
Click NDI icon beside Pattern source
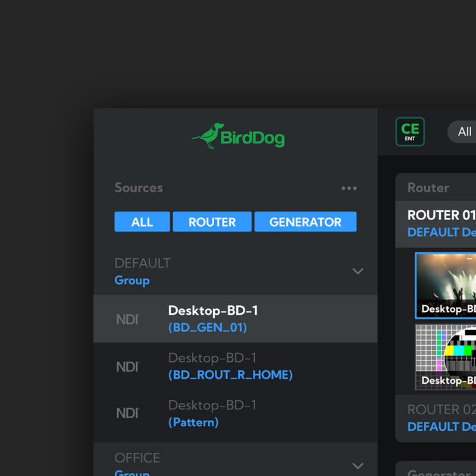[127, 413]
